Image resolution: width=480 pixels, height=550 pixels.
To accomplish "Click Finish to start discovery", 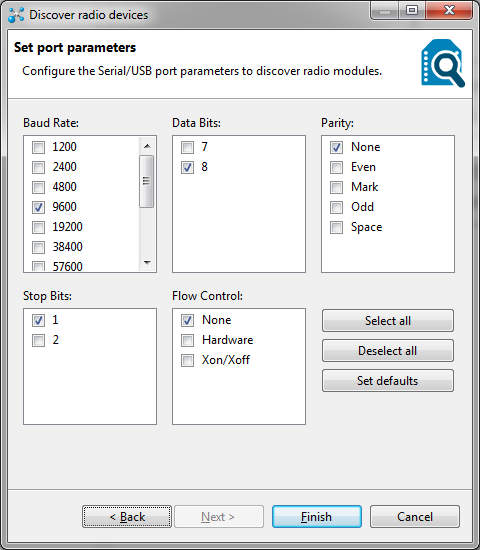I will (x=317, y=516).
